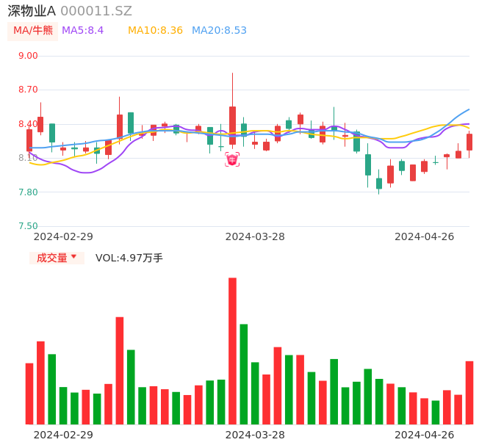Select the tallest green volume bar
This screenshot has height=445, width=504.
pyautogui.click(x=244, y=374)
